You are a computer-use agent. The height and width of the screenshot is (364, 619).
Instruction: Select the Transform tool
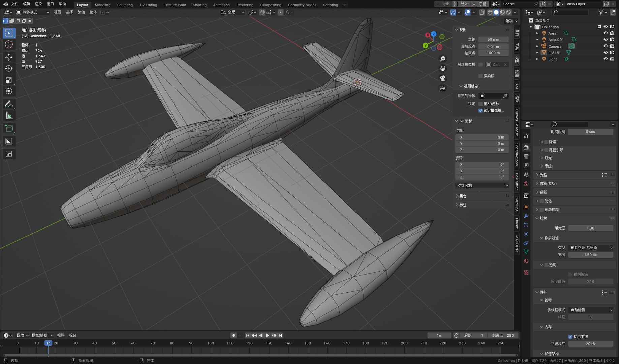(x=9, y=91)
